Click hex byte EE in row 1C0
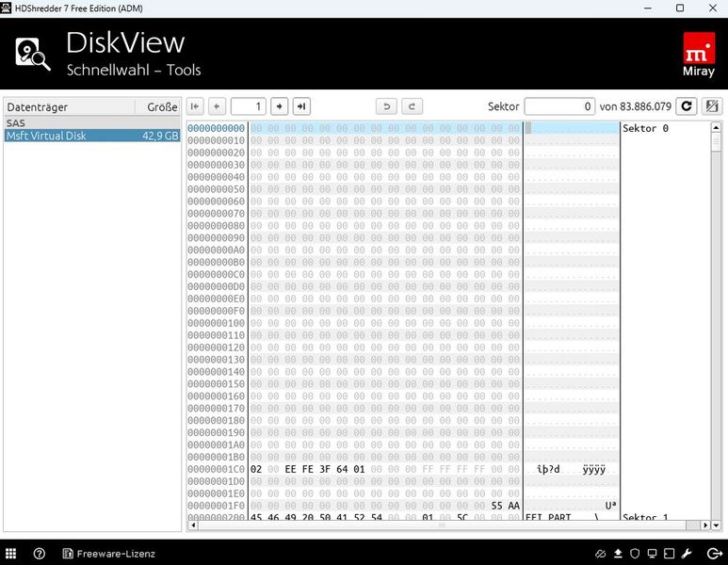Screen dimensions: 728x565 [291, 469]
